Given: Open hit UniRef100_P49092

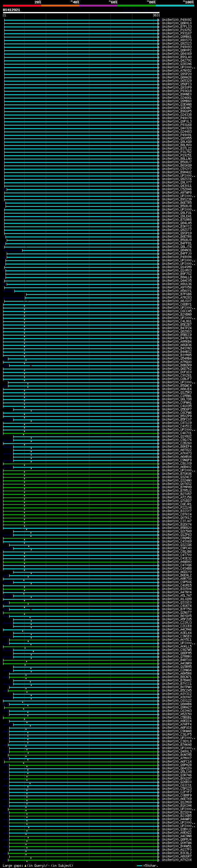Looking at the screenshot, I should 176,20.
